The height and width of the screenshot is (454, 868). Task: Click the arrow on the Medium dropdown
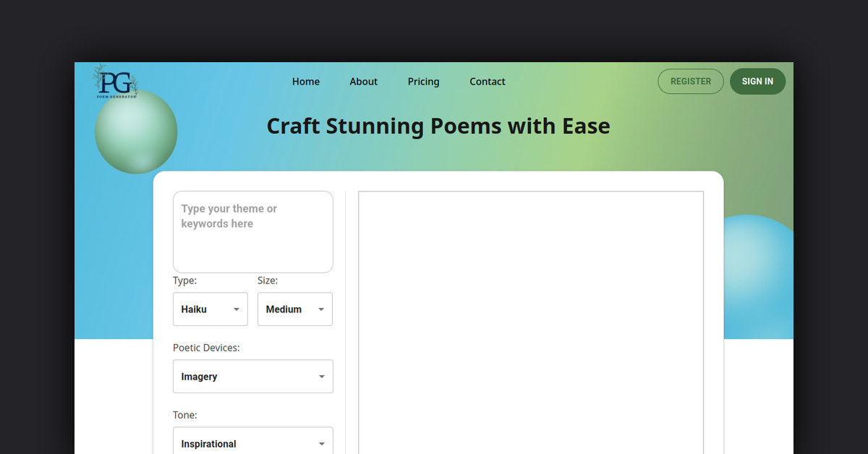click(x=323, y=309)
